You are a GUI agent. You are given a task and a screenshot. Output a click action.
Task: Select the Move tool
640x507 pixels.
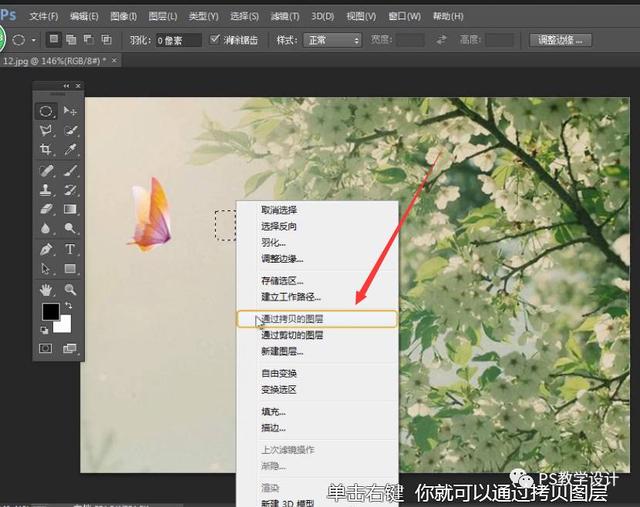pos(70,111)
